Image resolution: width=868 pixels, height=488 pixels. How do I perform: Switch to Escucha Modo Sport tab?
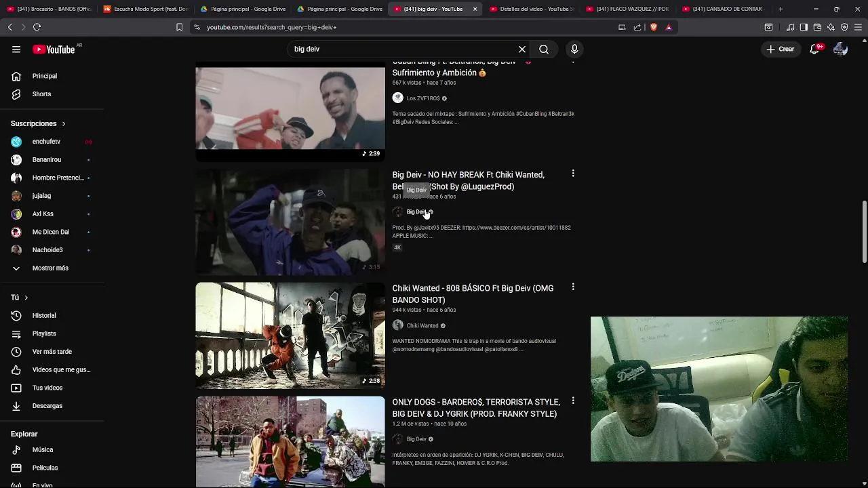[x=145, y=9]
